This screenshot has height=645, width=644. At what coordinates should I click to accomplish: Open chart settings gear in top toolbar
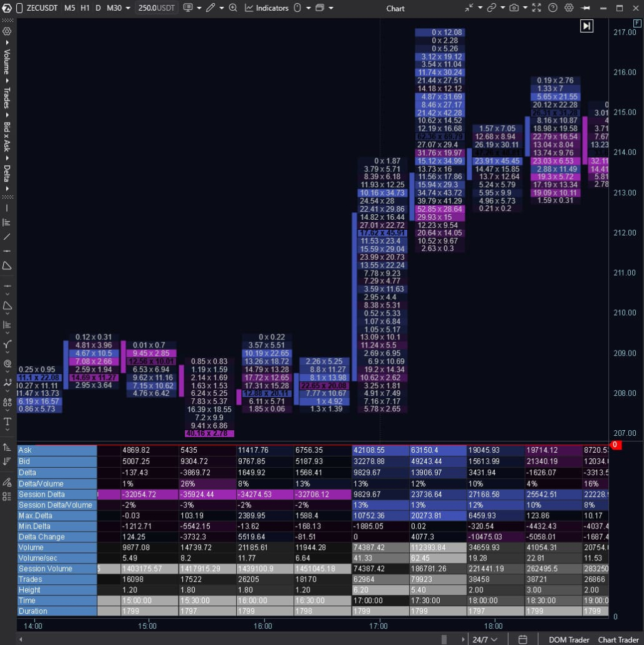point(569,8)
